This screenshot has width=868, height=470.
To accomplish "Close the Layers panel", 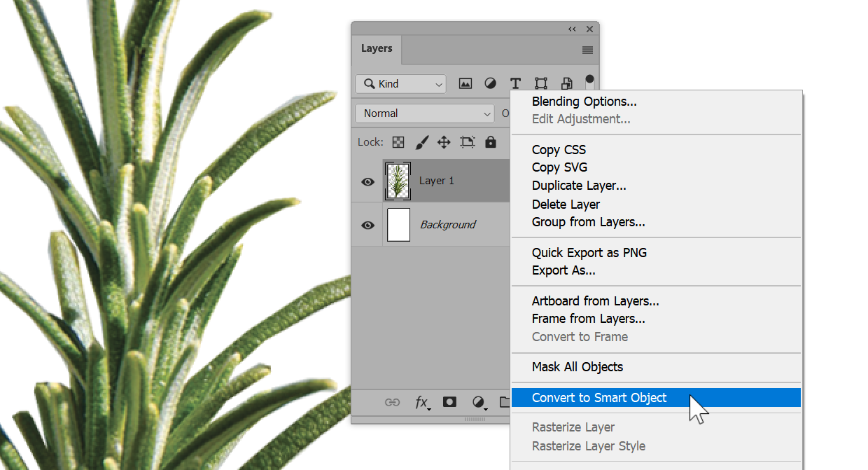I will click(x=589, y=29).
